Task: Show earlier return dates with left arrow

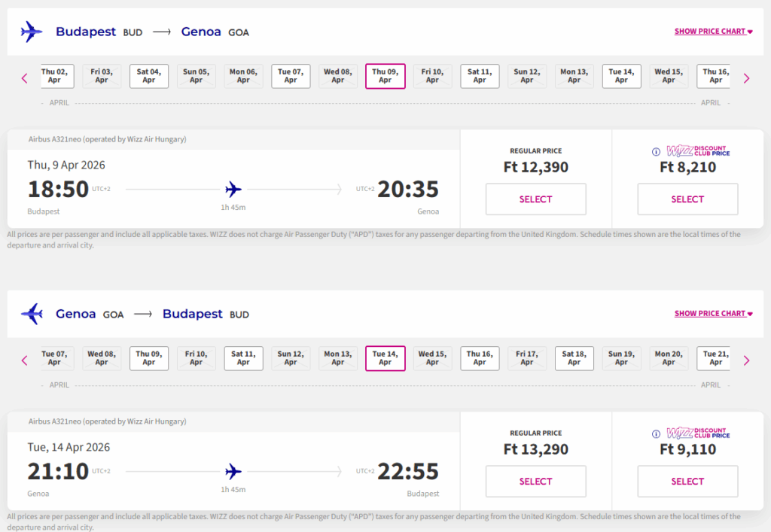Action: [x=24, y=360]
